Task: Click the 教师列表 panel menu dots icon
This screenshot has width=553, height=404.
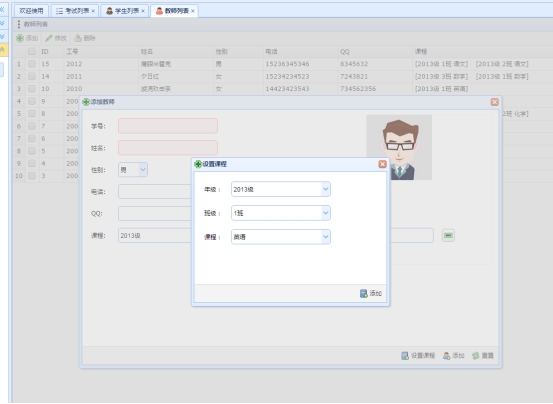Action: click(x=19, y=24)
